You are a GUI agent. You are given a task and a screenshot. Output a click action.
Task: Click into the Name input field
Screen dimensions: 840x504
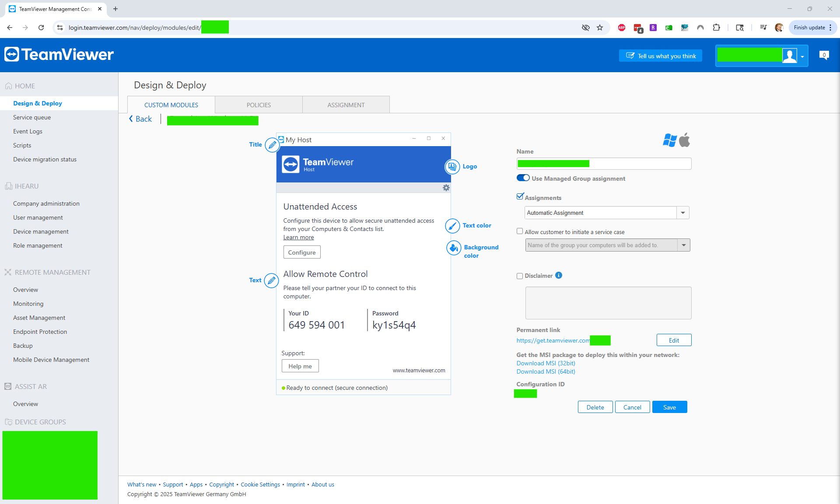[604, 164]
